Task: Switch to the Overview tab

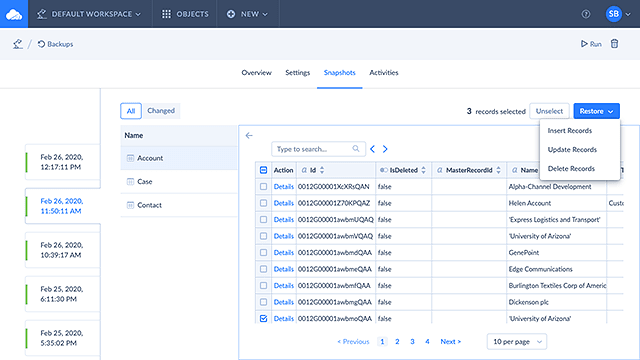Action: click(x=256, y=73)
